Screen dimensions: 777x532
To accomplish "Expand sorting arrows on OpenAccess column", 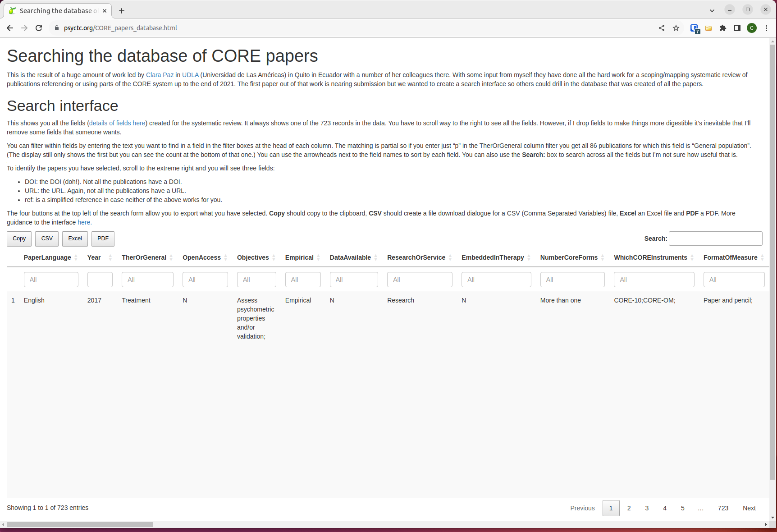I will (224, 257).
